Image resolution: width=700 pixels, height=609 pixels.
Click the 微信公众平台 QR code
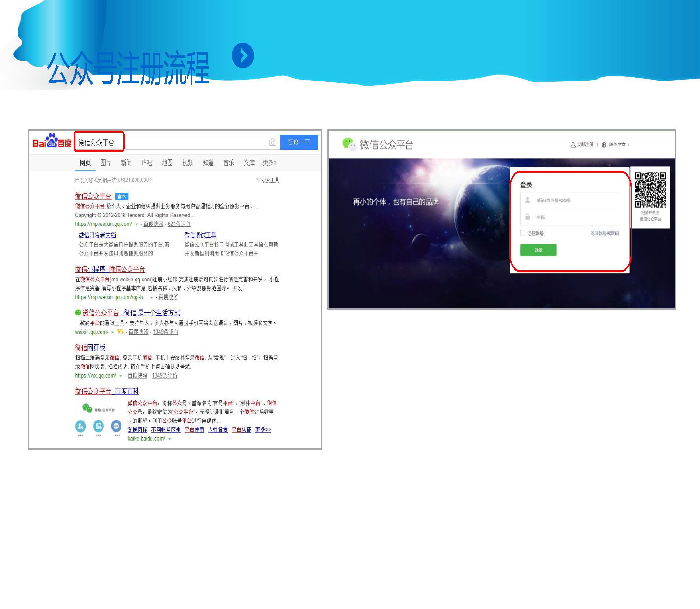click(x=650, y=190)
